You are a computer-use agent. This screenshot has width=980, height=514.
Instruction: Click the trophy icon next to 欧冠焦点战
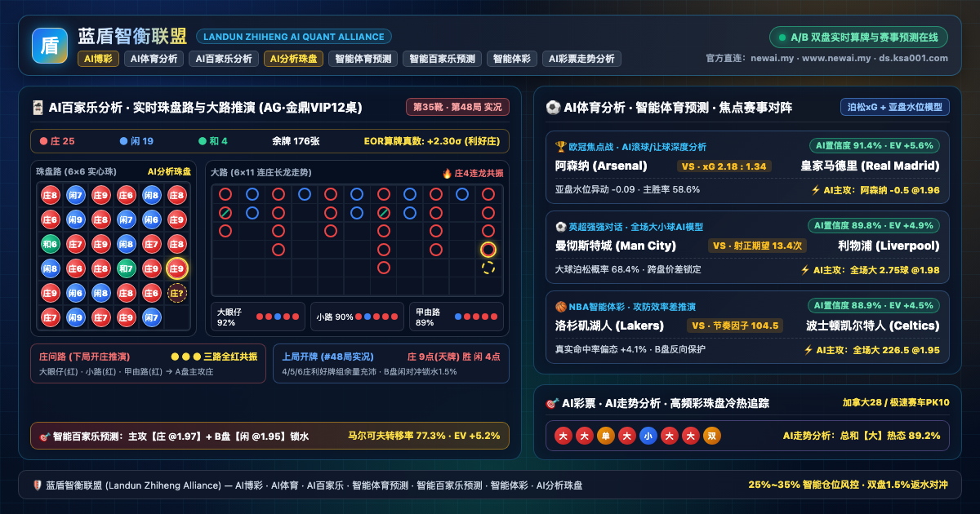point(560,147)
